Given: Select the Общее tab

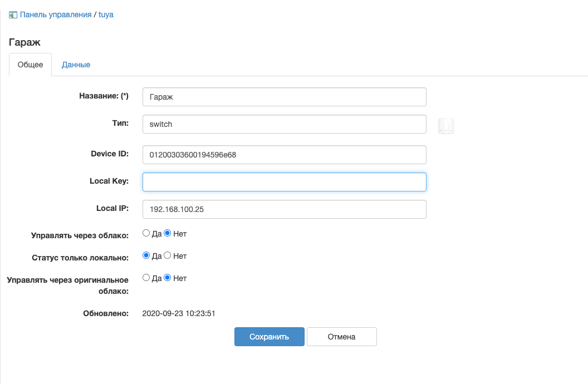Looking at the screenshot, I should 30,65.
